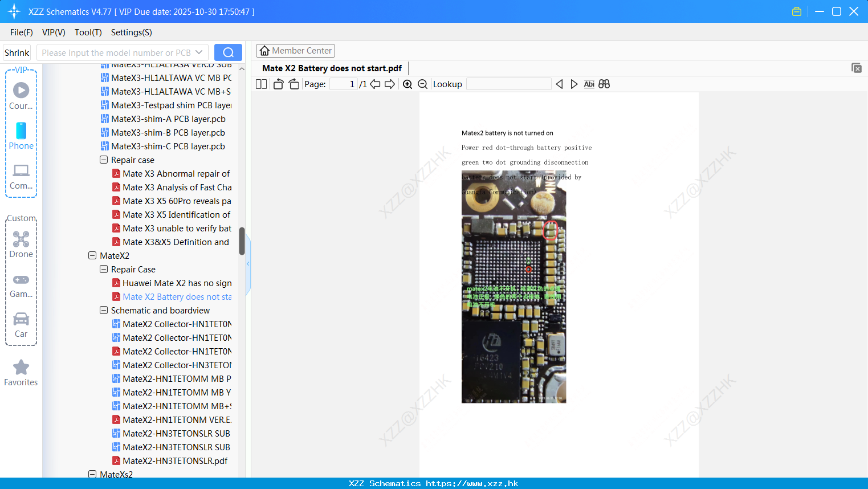Go to next page arrow

pos(390,84)
